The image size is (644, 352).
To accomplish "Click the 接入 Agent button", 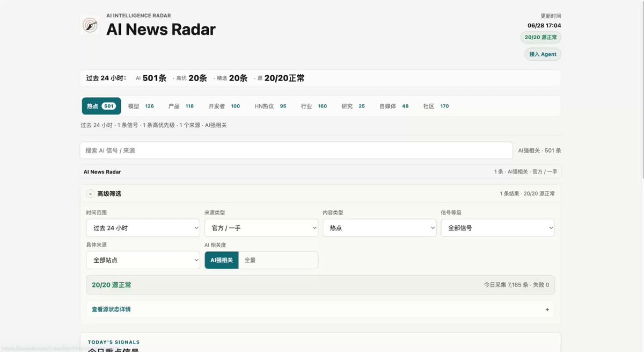I will pos(543,54).
